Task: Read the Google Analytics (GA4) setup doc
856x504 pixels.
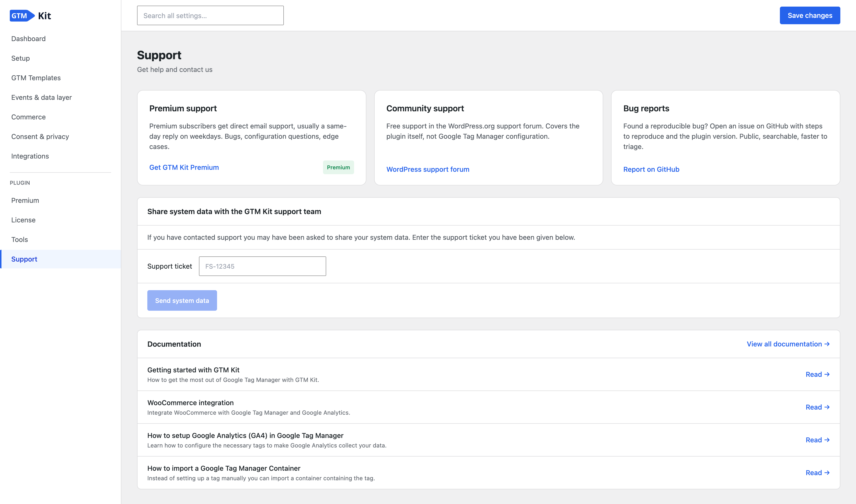Action: (818, 440)
